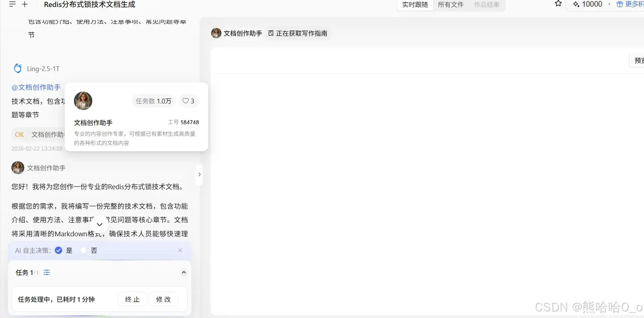Jump to bottom with down chevron

tap(99, 224)
